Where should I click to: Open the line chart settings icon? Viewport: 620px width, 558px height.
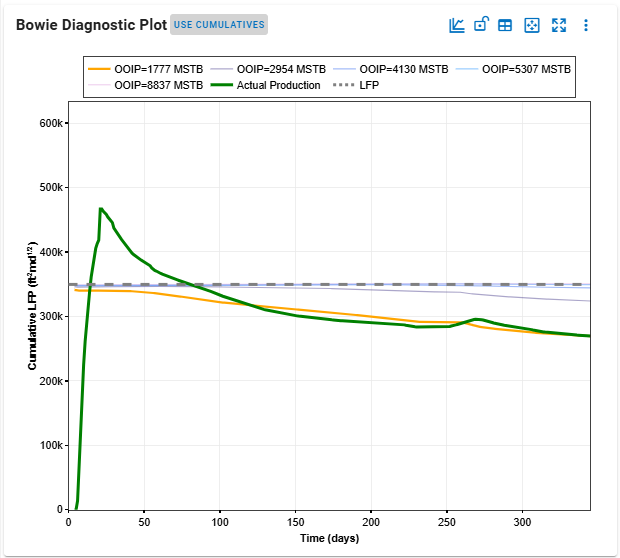457,25
